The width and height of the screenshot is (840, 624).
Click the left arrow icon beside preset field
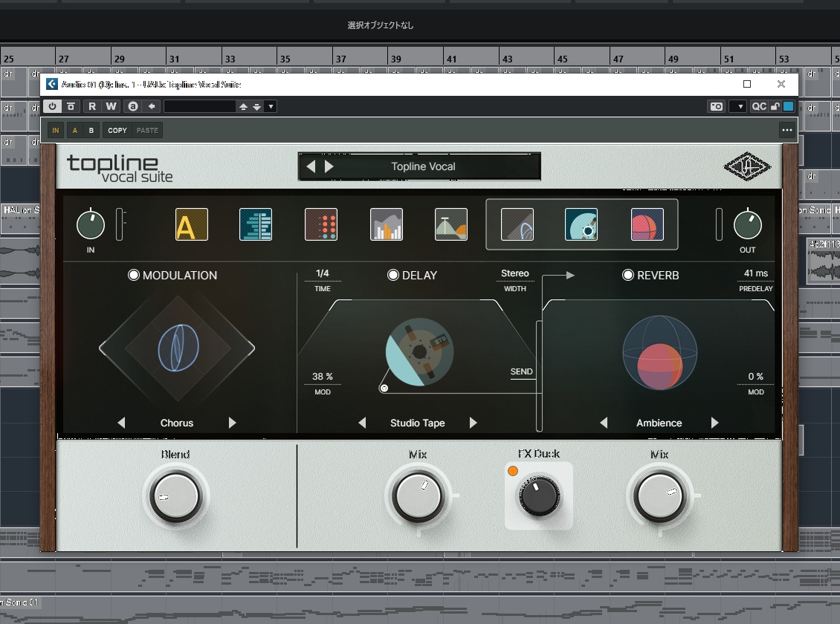tap(152, 106)
